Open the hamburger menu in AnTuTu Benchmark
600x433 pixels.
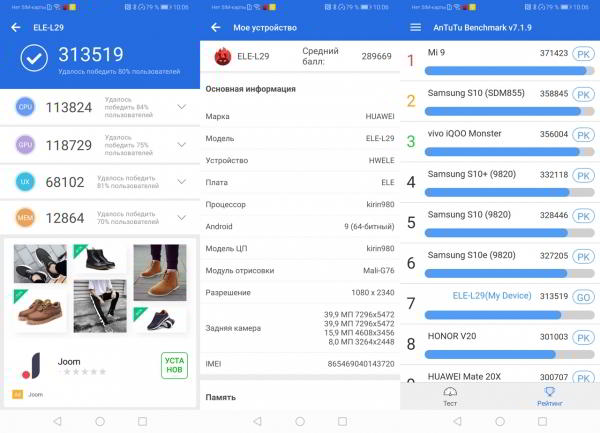415,27
